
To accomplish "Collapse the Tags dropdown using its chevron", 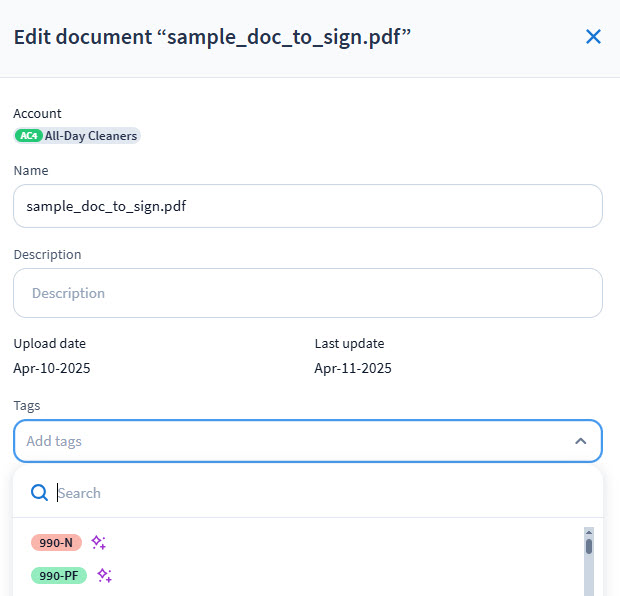I will (x=580, y=441).
